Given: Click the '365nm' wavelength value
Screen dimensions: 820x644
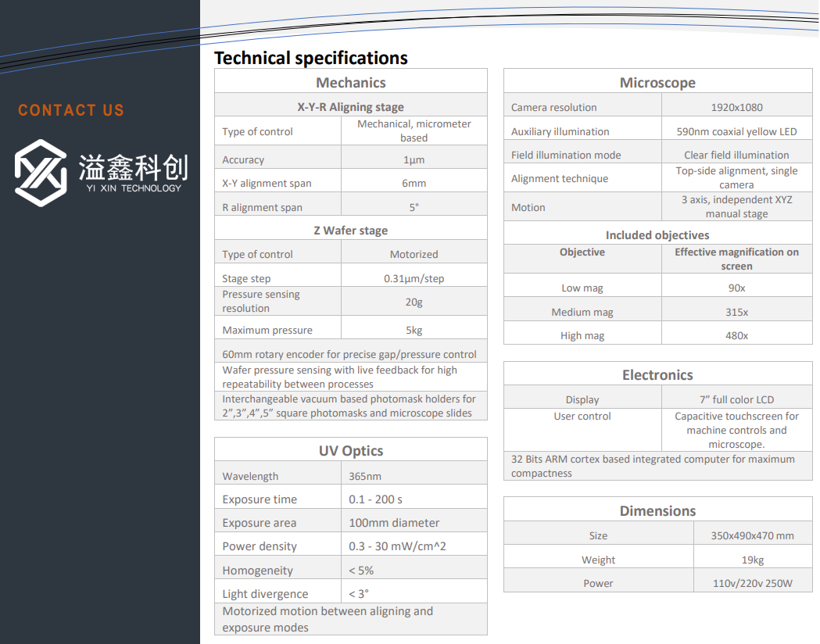Looking at the screenshot, I should pos(365,476).
